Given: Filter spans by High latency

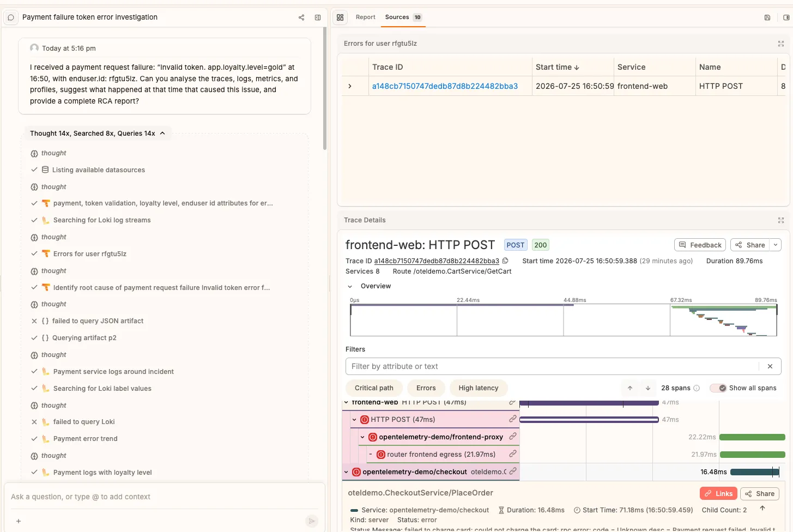Looking at the screenshot, I should coord(479,388).
